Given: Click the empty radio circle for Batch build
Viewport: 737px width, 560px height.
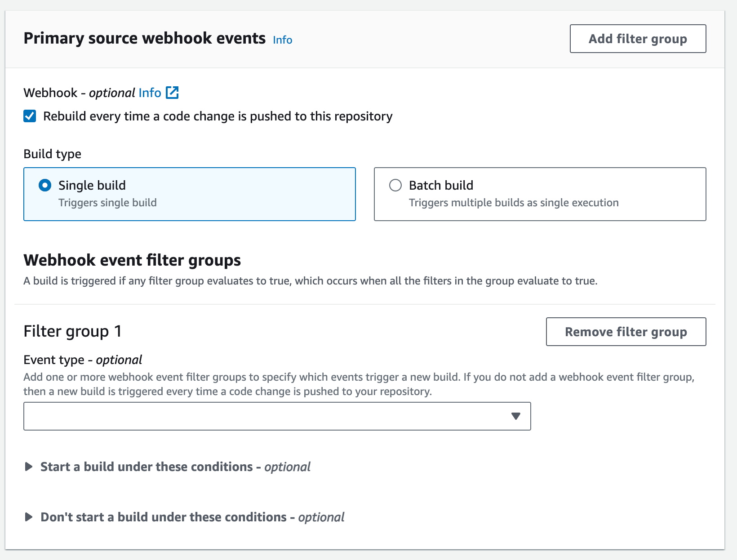Looking at the screenshot, I should click(395, 185).
